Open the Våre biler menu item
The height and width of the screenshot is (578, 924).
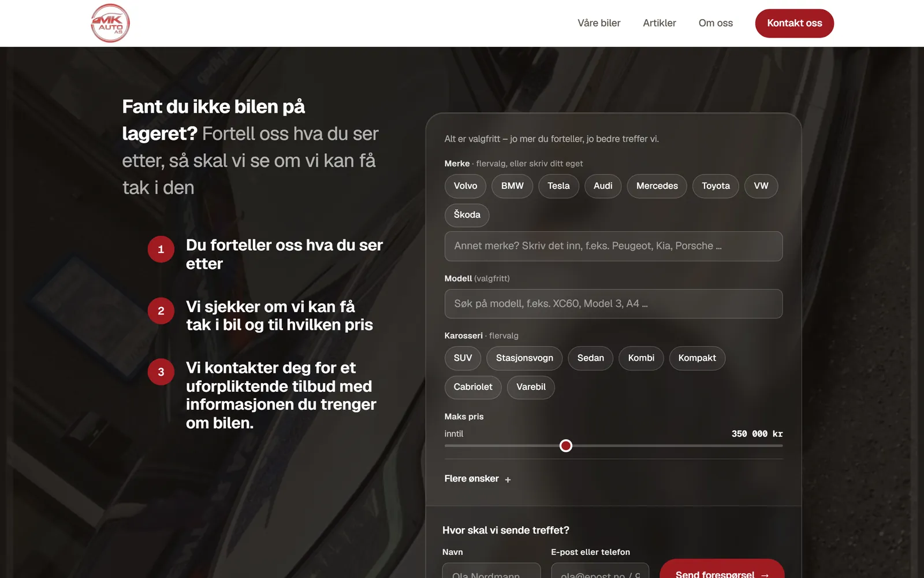click(x=599, y=23)
